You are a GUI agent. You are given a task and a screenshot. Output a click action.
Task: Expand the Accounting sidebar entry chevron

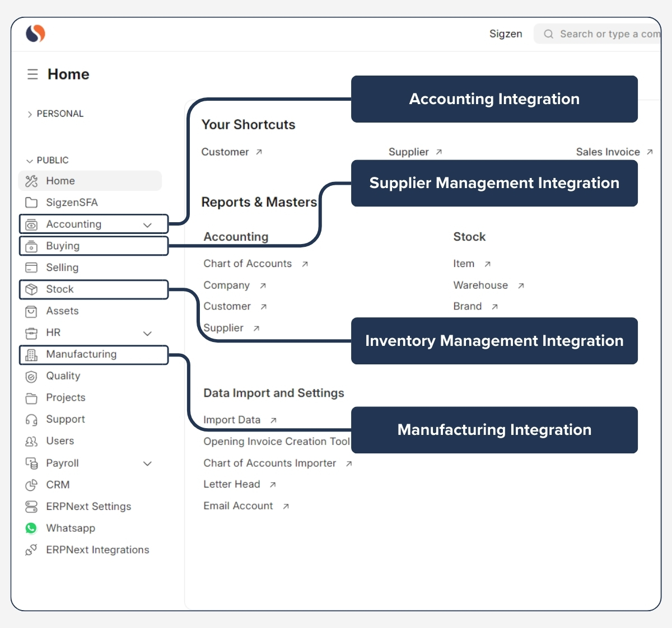tap(147, 224)
